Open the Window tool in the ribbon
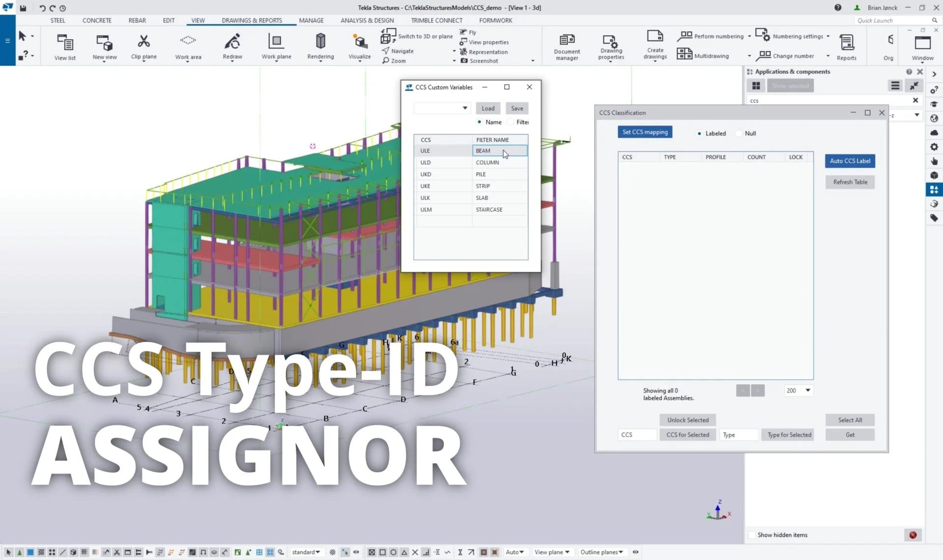The width and height of the screenshot is (943, 560). click(x=922, y=48)
